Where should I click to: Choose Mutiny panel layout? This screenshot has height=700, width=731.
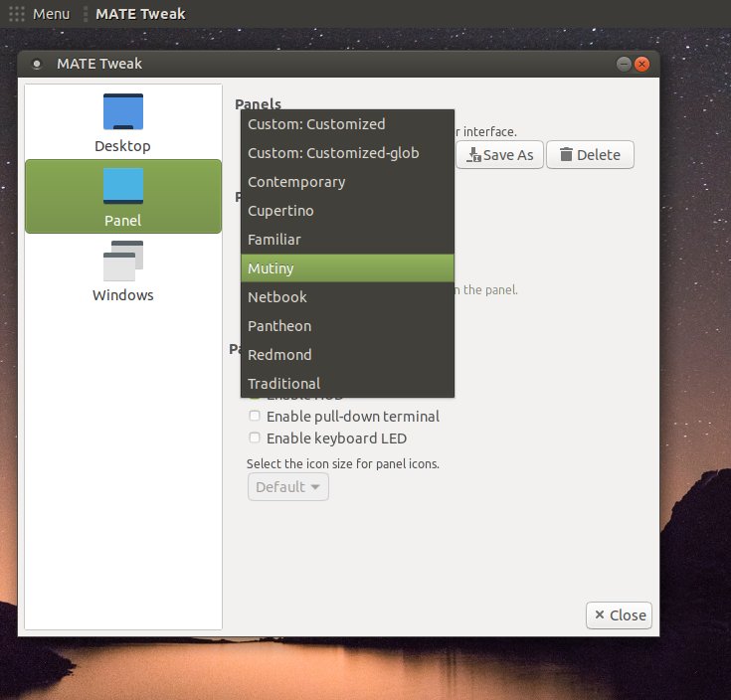(347, 268)
